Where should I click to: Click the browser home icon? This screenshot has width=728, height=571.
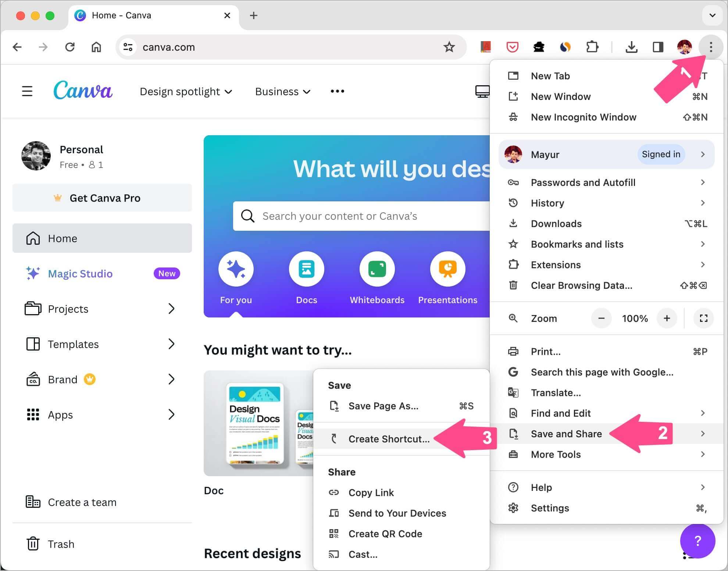[x=96, y=47]
